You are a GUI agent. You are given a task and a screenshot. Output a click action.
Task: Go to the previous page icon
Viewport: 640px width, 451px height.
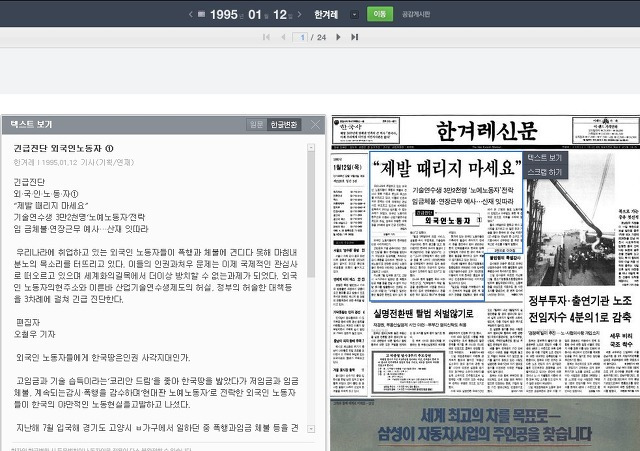[x=283, y=37]
